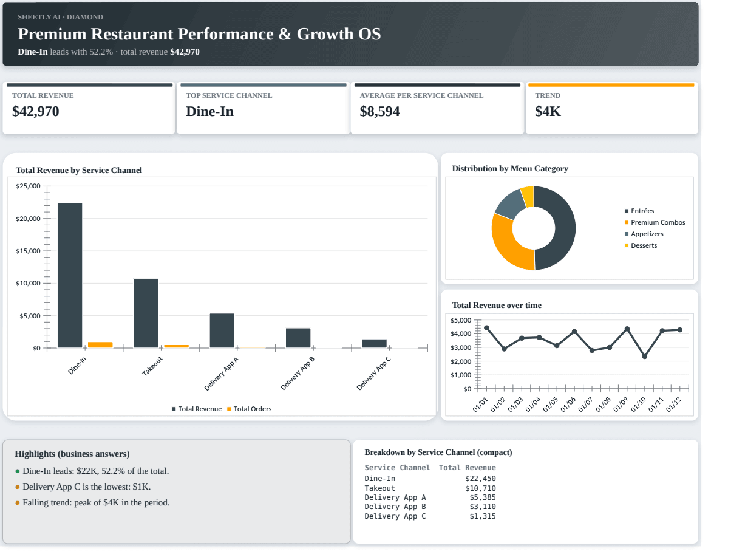Click the yellow Desserts donut slice
Viewport: 745px width, 560px height.
pyautogui.click(x=528, y=196)
